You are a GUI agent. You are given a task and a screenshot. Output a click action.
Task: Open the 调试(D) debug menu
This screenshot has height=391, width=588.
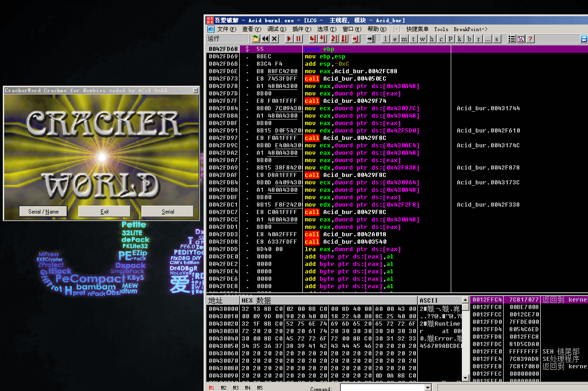277,29
